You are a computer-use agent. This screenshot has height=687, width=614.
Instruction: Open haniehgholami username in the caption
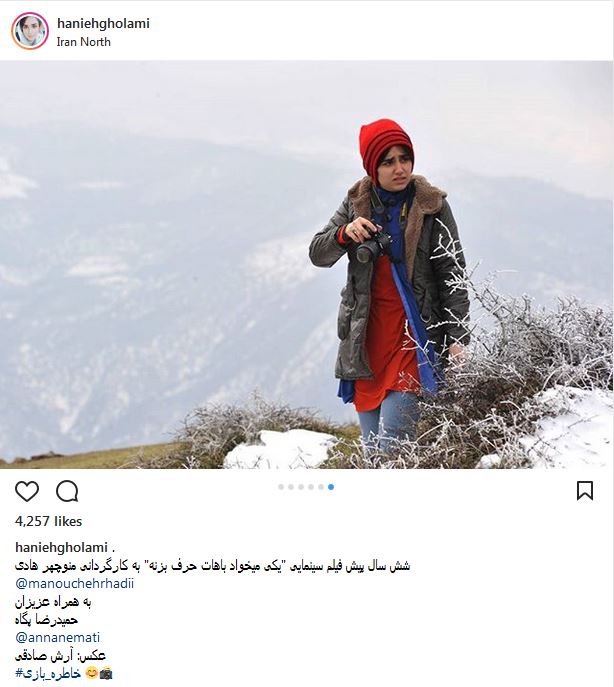tap(61, 547)
